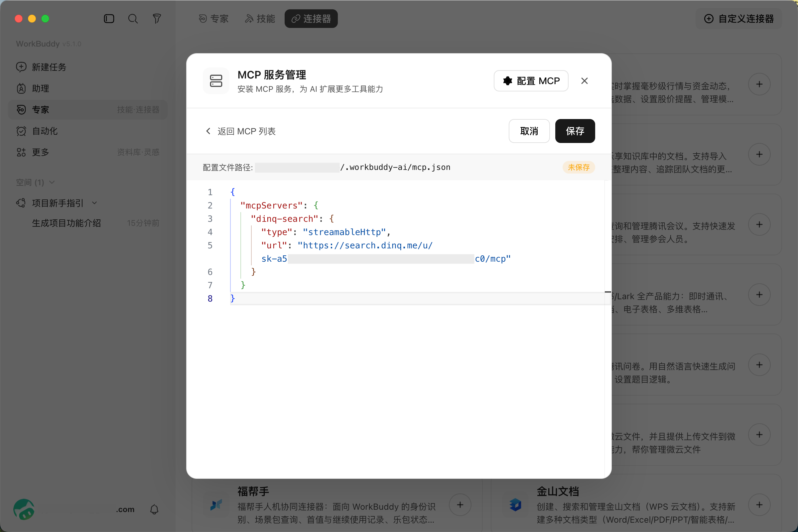
Task: Go back via 返回 MCP 列表
Action: (x=240, y=131)
